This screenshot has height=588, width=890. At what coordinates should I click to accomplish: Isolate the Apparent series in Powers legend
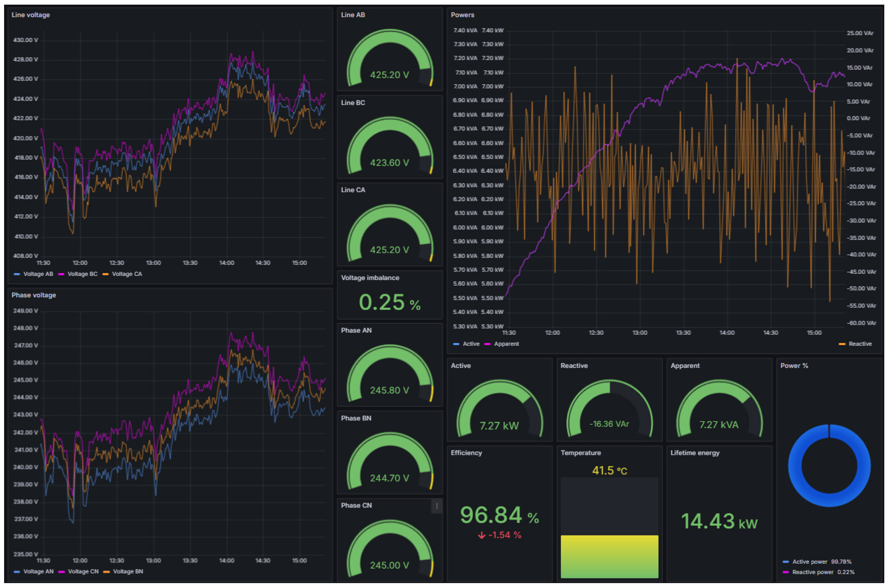click(506, 344)
